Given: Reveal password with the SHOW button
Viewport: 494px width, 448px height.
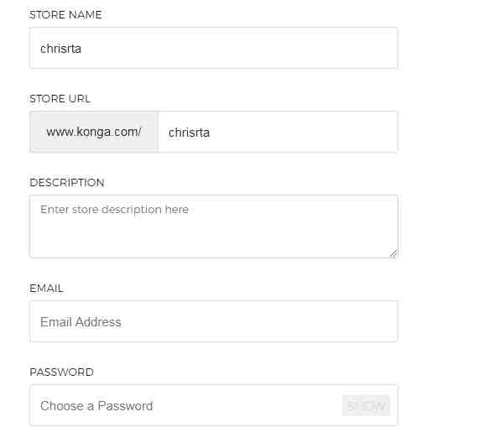Looking at the screenshot, I should (x=366, y=405).
